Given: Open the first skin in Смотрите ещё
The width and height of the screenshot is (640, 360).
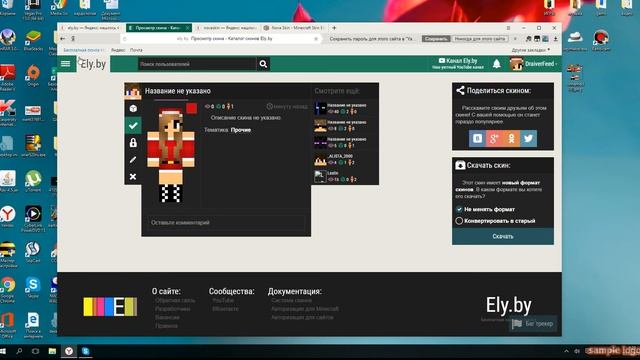Looking at the screenshot, I should pyautogui.click(x=345, y=108).
